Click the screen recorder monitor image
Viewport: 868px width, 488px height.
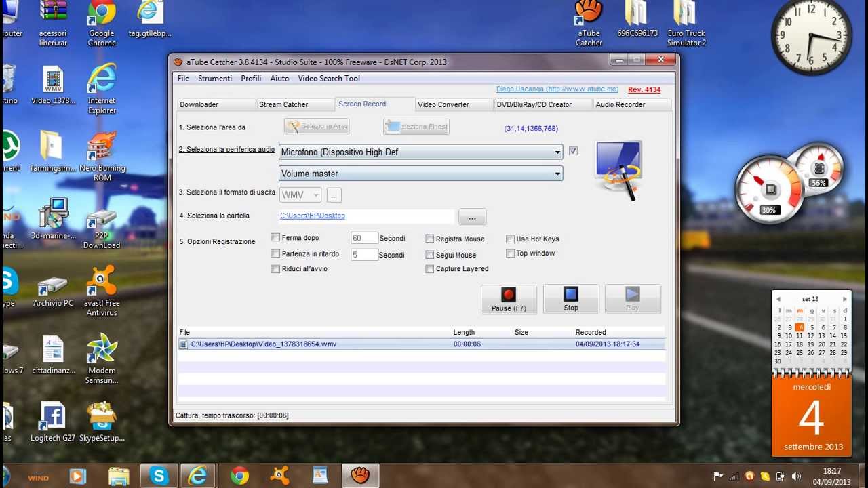tap(618, 169)
